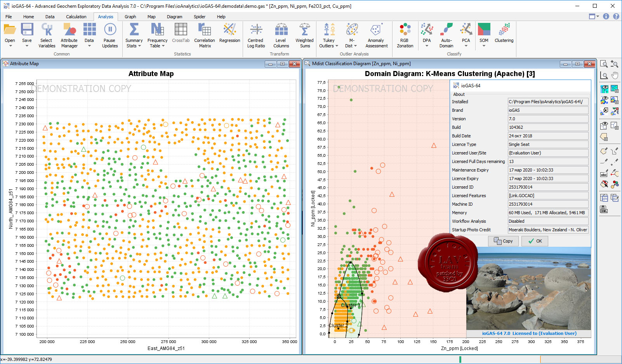622x364 pixels.
Task: Expand the DPA classify dropdown
Action: tap(427, 46)
